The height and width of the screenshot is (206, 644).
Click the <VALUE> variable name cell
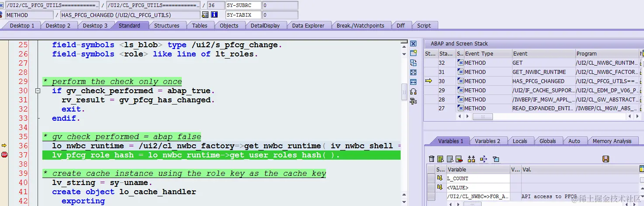pos(478,188)
